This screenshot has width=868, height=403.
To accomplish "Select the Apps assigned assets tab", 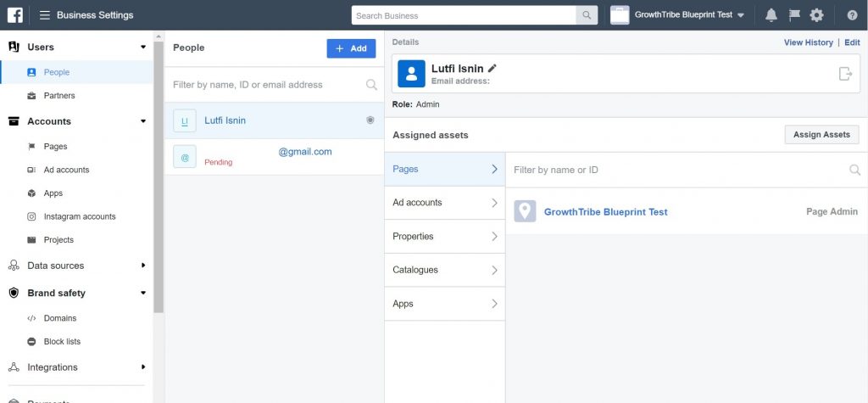I will click(444, 304).
